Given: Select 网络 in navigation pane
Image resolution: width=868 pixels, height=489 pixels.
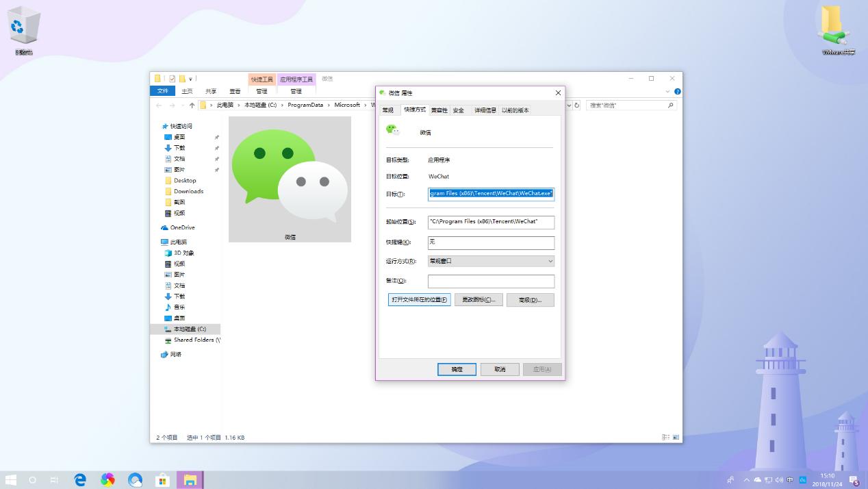Looking at the screenshot, I should [171, 354].
